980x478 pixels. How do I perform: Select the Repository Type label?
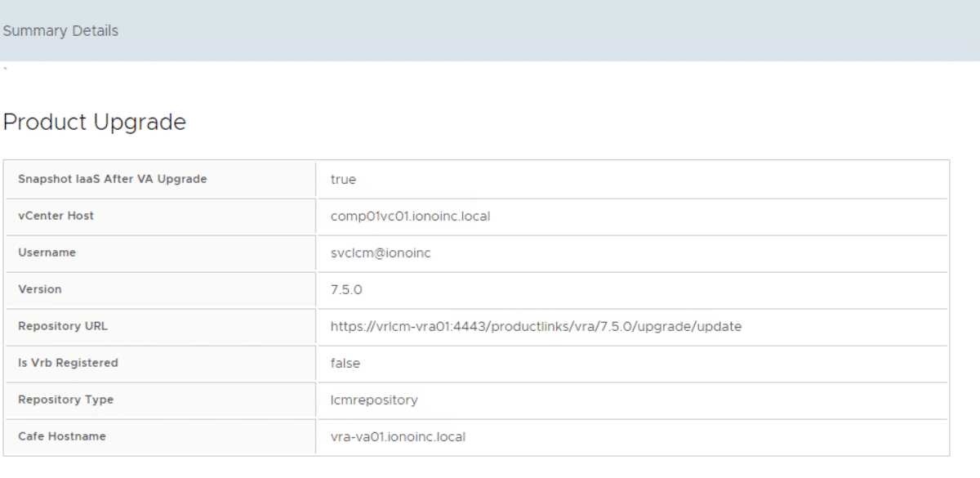pos(65,400)
